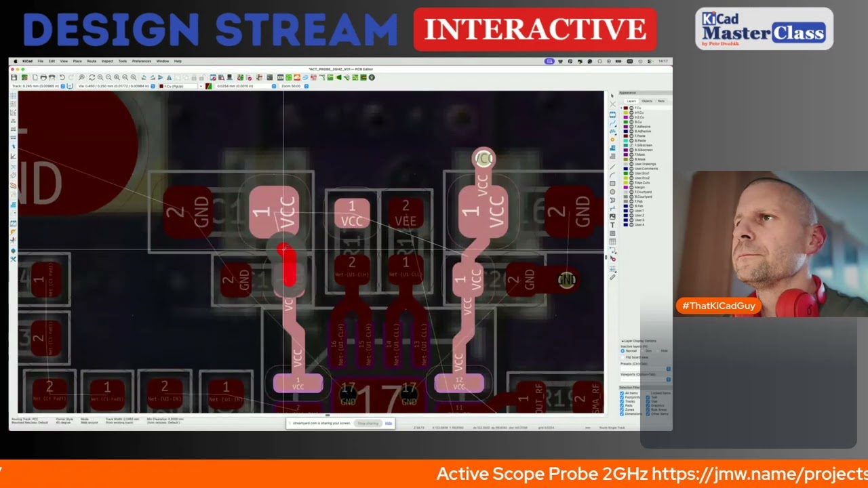Click the Stop sharing button
This screenshot has height=488, width=868.
(368, 423)
